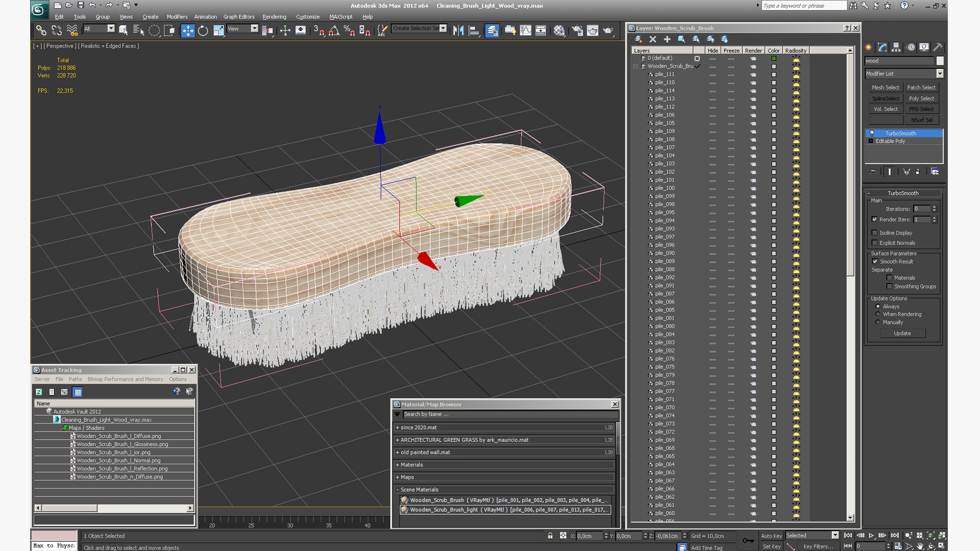Open the Modifiers menu

(x=177, y=17)
